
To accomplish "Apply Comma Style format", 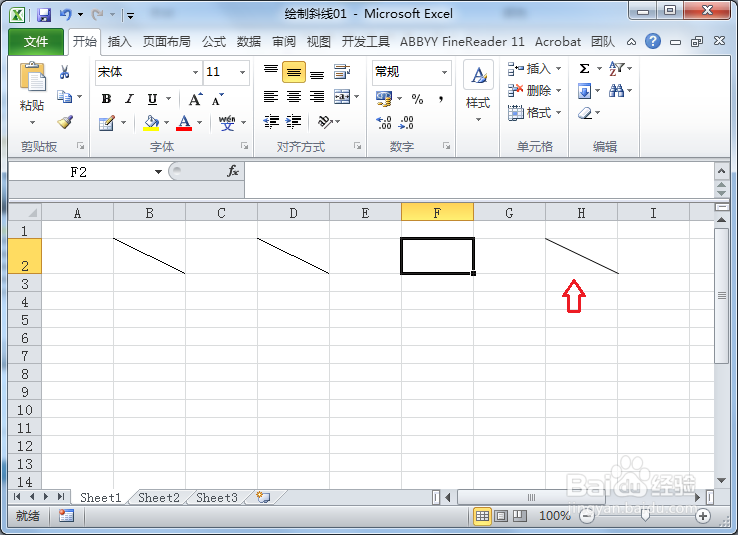I will click(441, 99).
